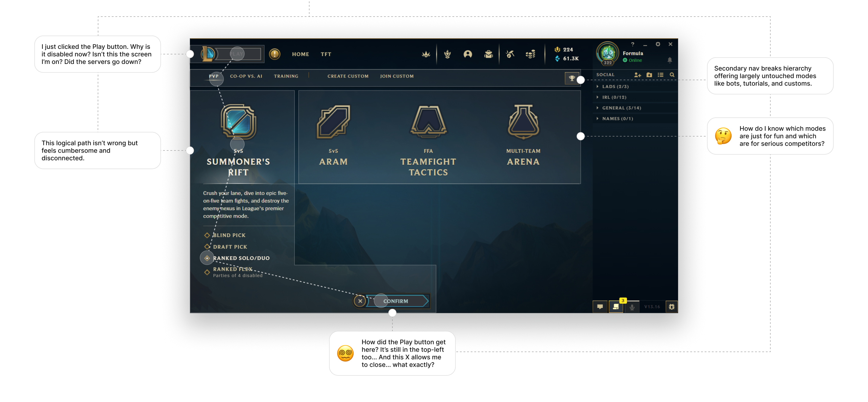The image size is (868, 402).
Task: Open client settings gear icon
Action: (x=658, y=44)
